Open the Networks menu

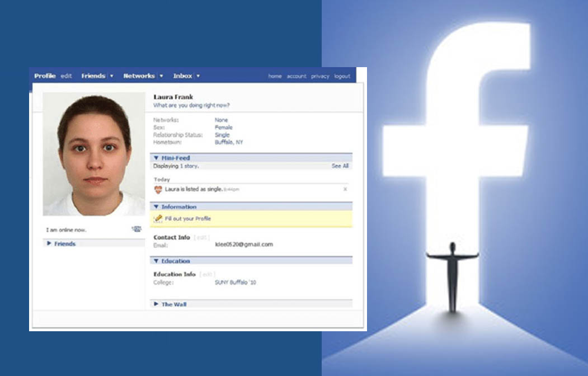(x=139, y=76)
